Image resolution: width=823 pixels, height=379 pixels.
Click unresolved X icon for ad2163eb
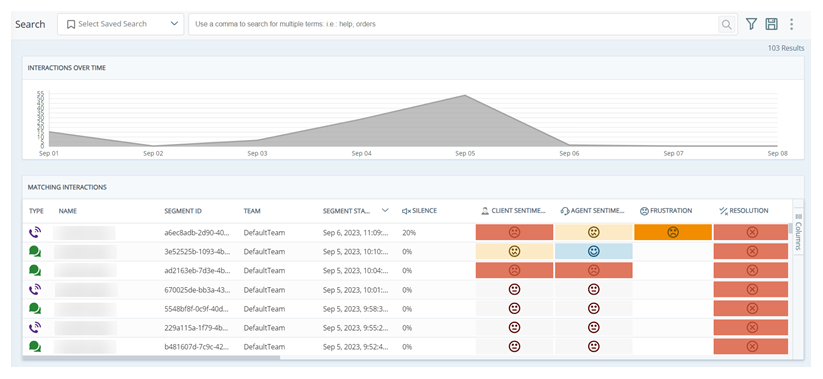pos(752,270)
